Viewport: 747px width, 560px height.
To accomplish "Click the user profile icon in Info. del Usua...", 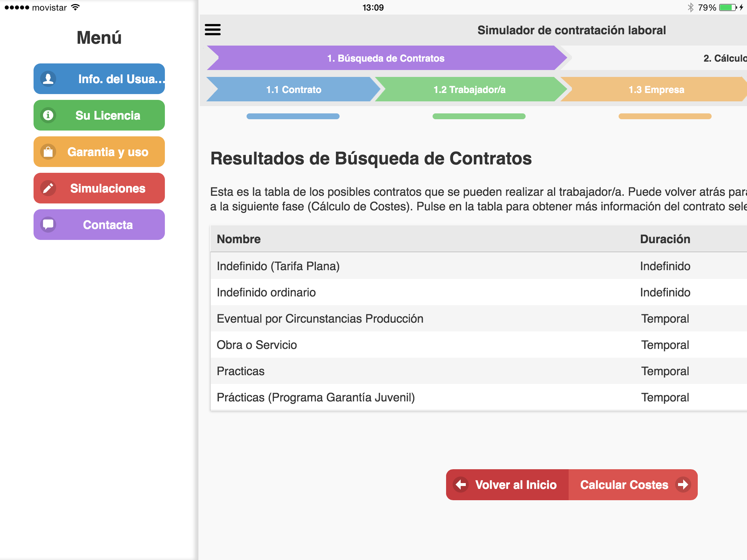I will (48, 79).
